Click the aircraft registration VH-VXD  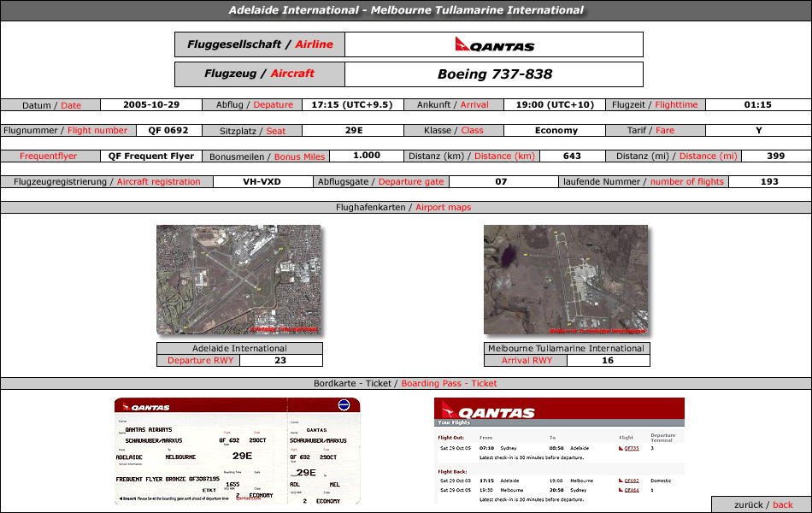[x=262, y=181]
